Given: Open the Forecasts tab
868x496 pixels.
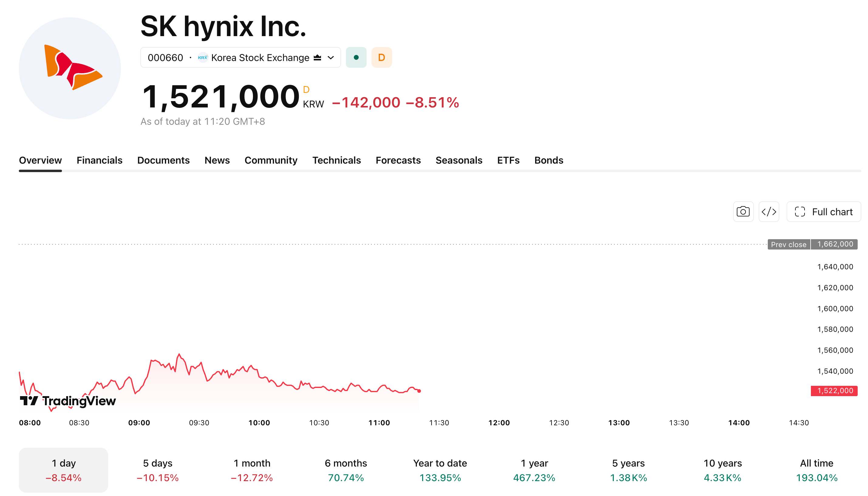Looking at the screenshot, I should click(398, 160).
